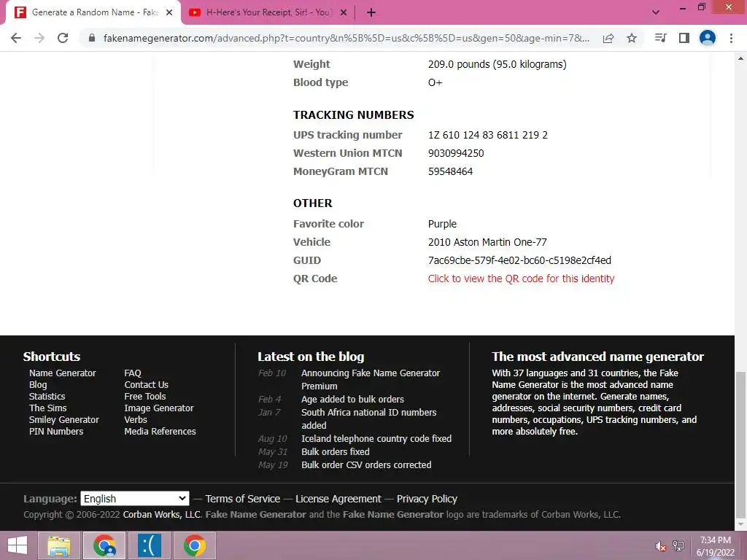Open the Corban Works, LLC copyright link
The height and width of the screenshot is (560, 747).
click(x=162, y=514)
